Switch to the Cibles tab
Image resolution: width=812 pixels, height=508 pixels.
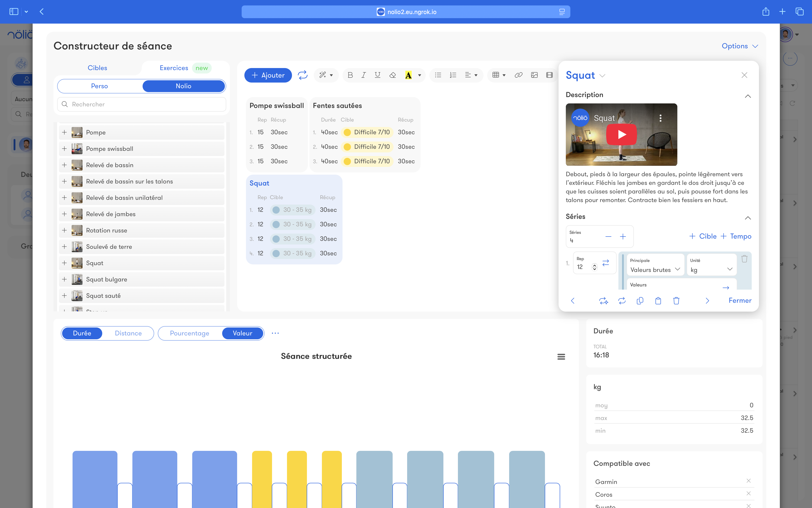97,68
